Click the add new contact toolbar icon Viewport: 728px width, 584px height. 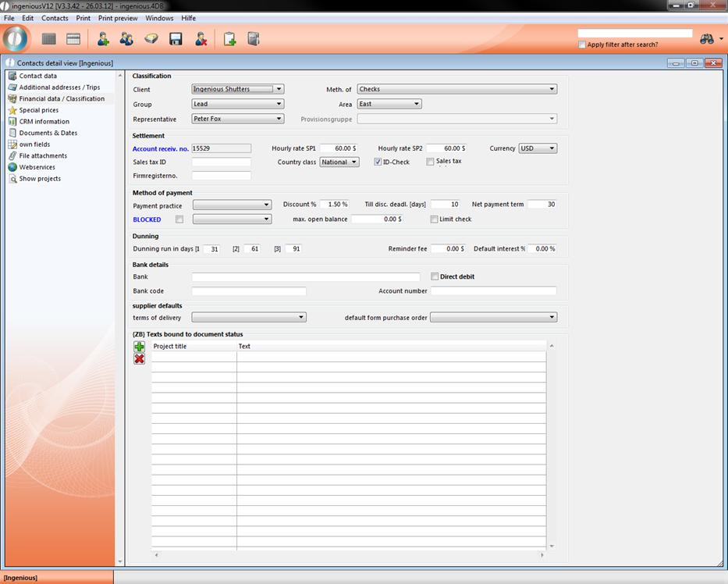(x=102, y=39)
